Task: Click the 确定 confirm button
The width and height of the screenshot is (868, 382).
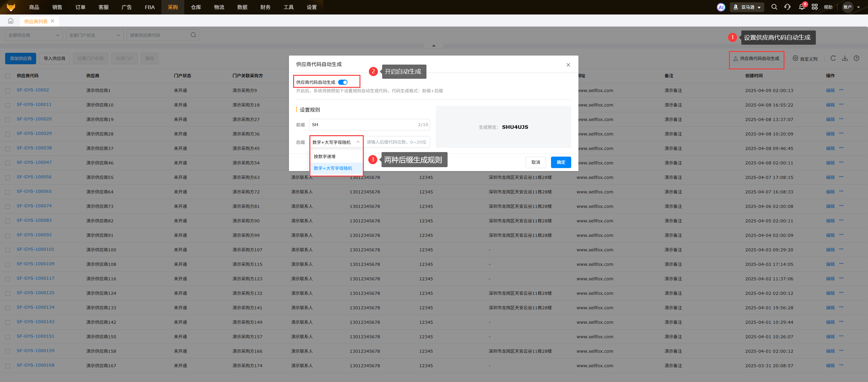Action: [x=561, y=162]
